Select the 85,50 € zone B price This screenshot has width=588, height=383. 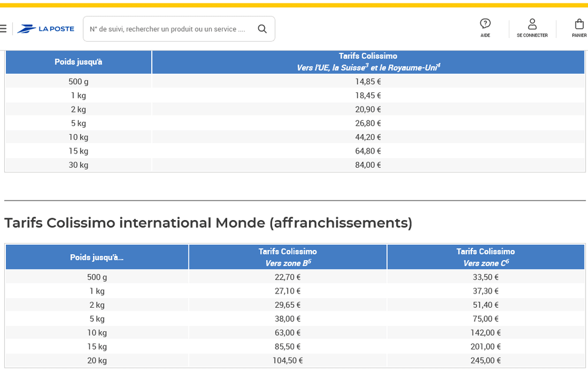[288, 347]
